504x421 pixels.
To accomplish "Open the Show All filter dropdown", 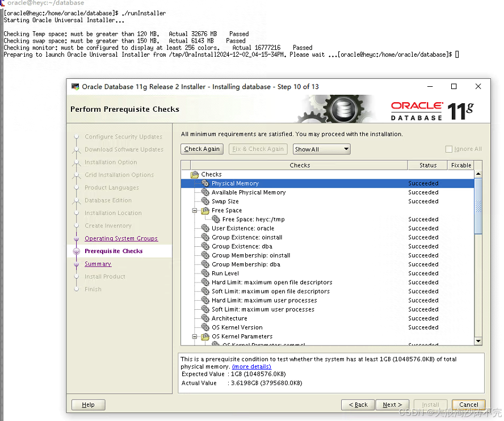I will coord(321,149).
